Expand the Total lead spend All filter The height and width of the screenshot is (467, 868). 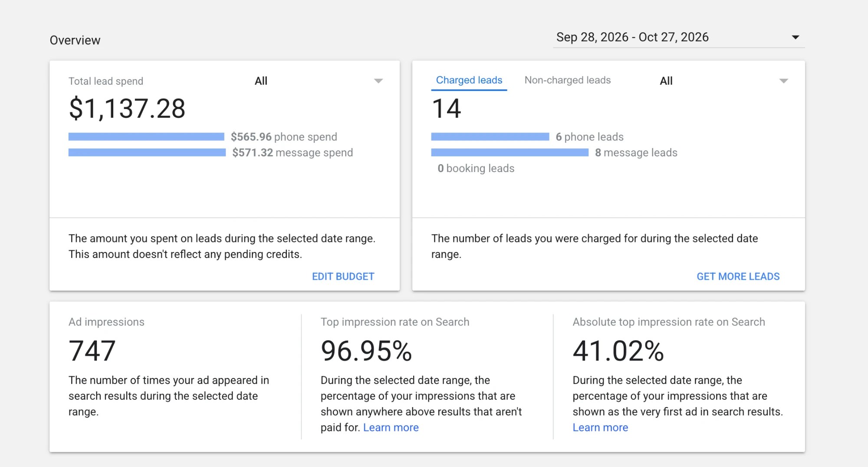[x=319, y=81]
